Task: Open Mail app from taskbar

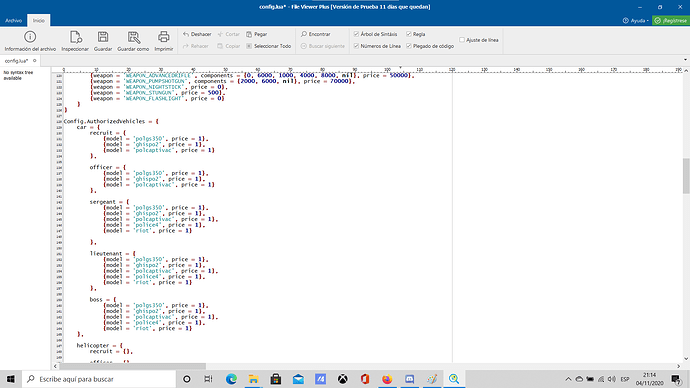Action: point(298,379)
